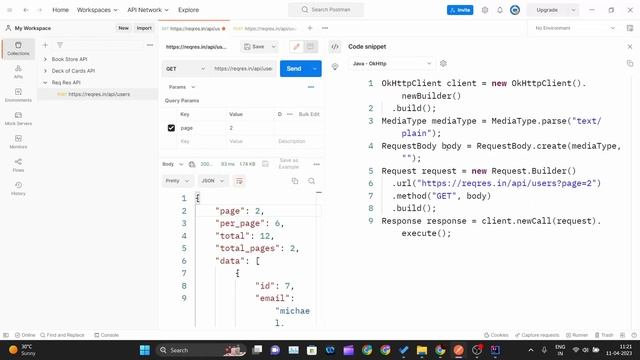Open the History sidebar section
The image size is (640, 360).
[18, 188]
